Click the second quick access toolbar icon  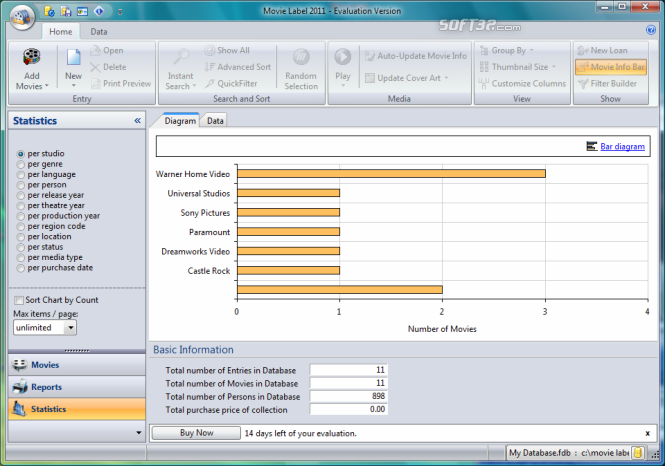[66, 11]
